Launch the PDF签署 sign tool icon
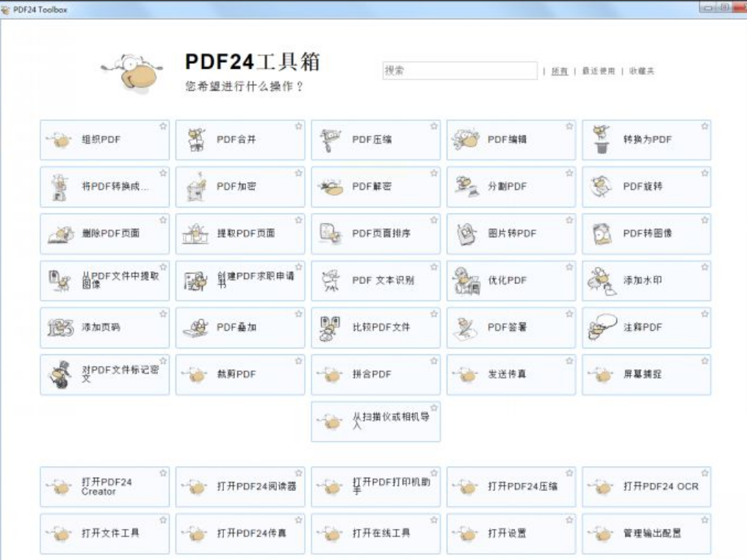 point(466,328)
